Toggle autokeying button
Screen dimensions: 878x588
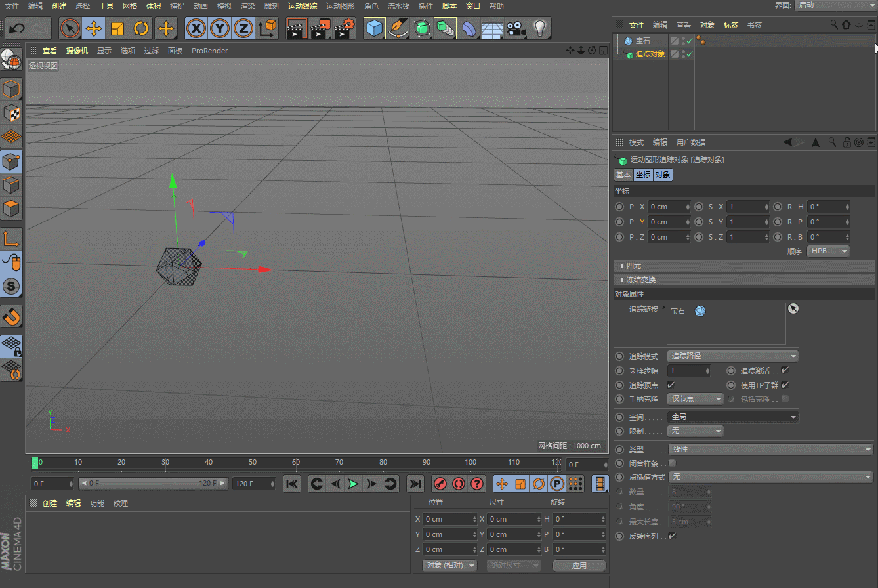tap(459, 484)
